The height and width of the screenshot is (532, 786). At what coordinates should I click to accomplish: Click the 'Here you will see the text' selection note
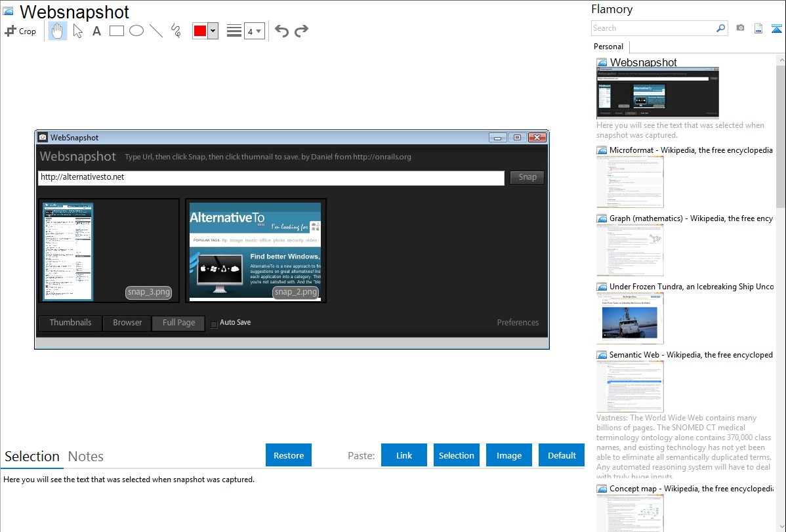tap(129, 480)
